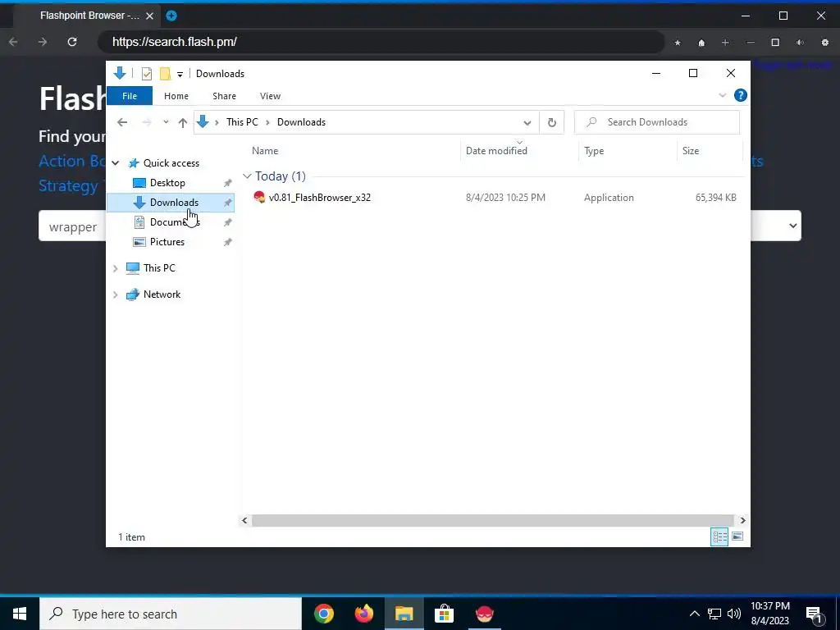This screenshot has height=630, width=840.
Task: Click the bookmark star in Flashpoint Browser
Action: pyautogui.click(x=678, y=43)
